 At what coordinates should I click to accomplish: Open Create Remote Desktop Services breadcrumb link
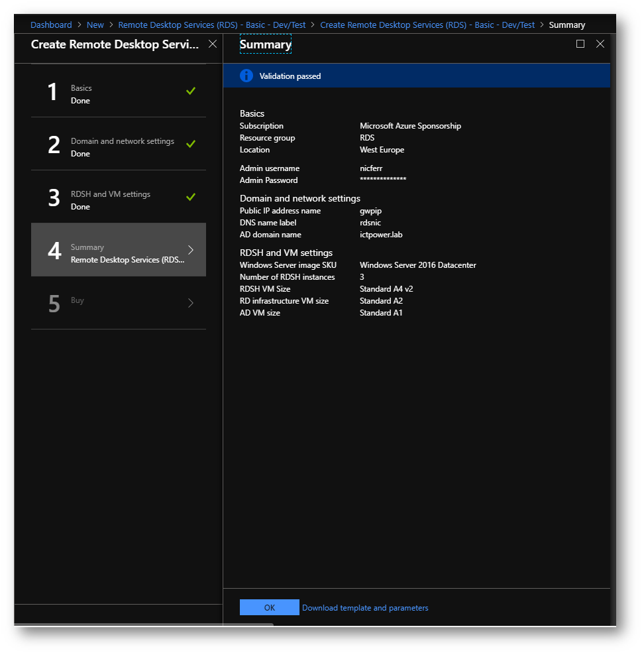427,25
